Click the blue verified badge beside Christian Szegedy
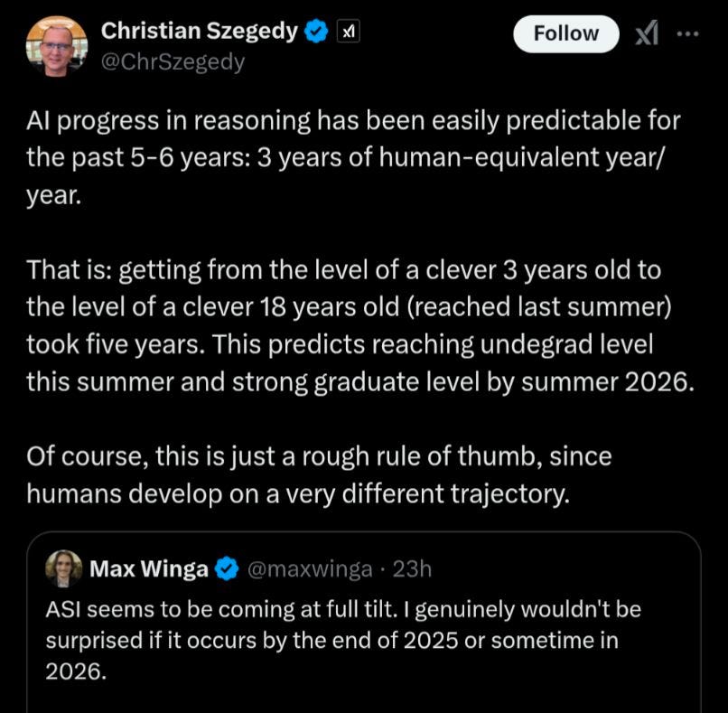Screen dimensions: 728x713 [316, 31]
